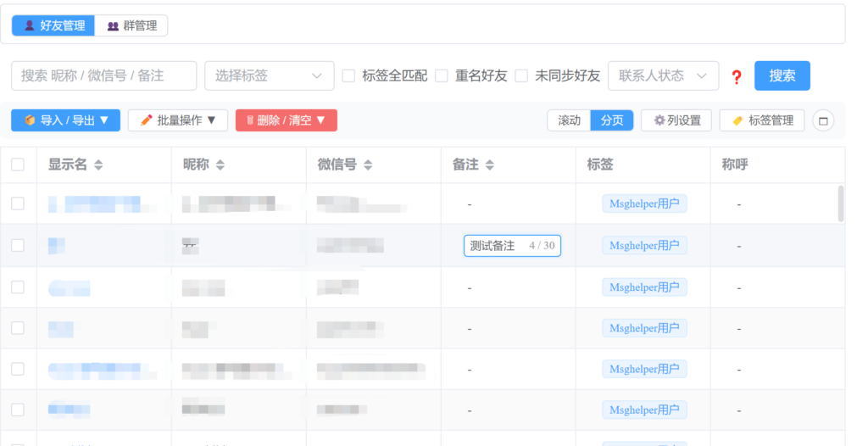868x446 pixels.
Task: Click the 昵称 / 微信号 / 备注 search field
Action: 103,75
